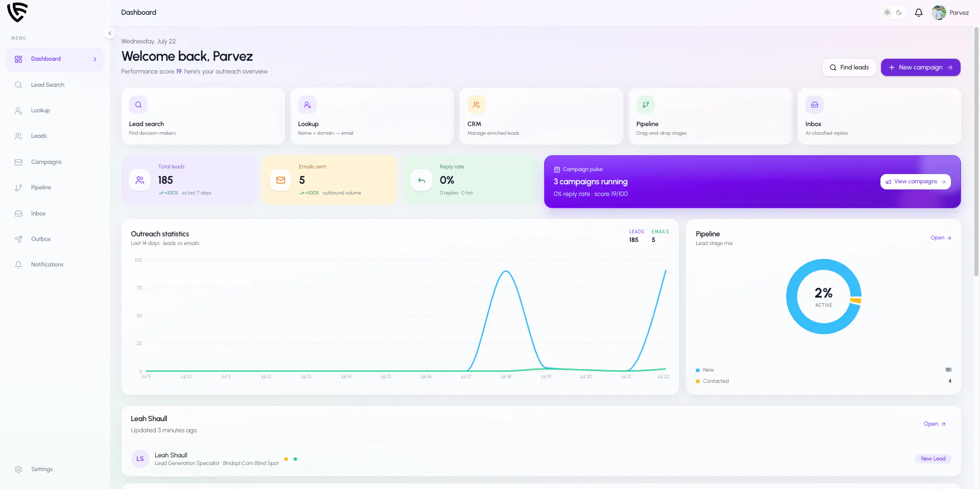
Task: Click Find leads button
Action: pyautogui.click(x=849, y=67)
